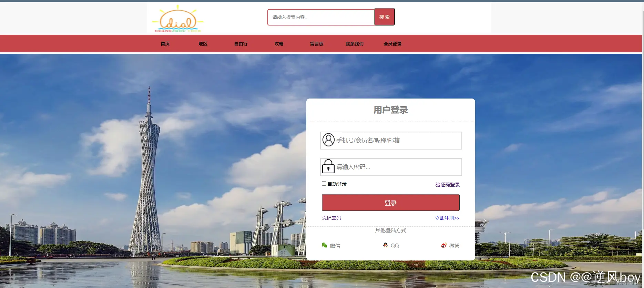Open the 攻略 nav item
Image resolution: width=644 pixels, height=288 pixels.
(279, 44)
